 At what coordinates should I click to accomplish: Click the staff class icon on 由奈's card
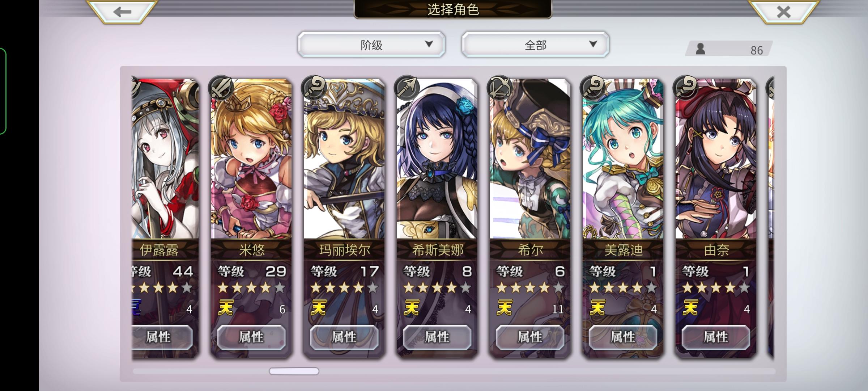[x=686, y=88]
